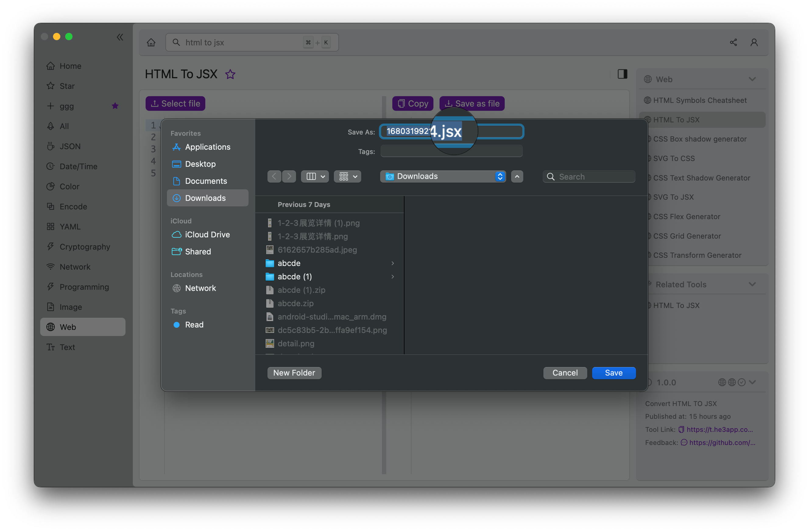The image size is (809, 532).
Task: Collapse the Web panel chevron
Action: pyautogui.click(x=752, y=79)
